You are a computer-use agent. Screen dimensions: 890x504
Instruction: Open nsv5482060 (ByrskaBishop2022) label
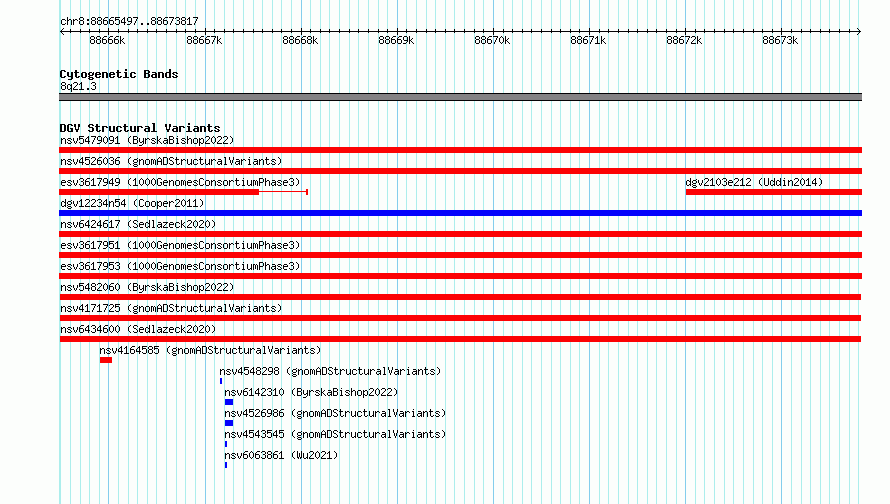147,287
